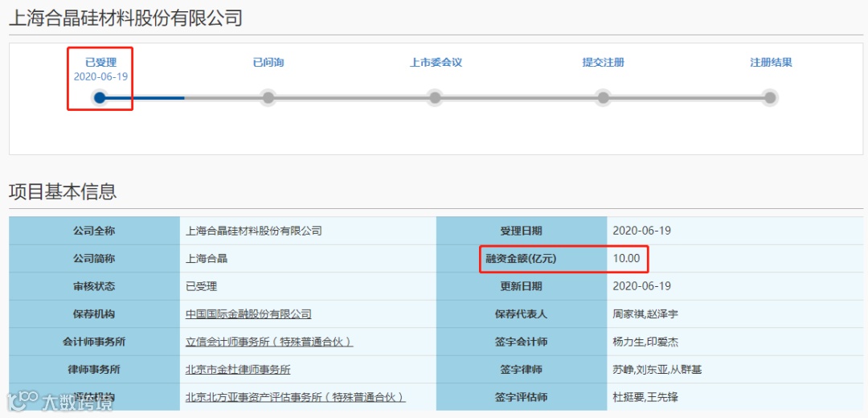Screen dimensions: 868x418
Task: Open the 立信会计师事务所（特殊普通合伙） link
Action: click(x=269, y=342)
